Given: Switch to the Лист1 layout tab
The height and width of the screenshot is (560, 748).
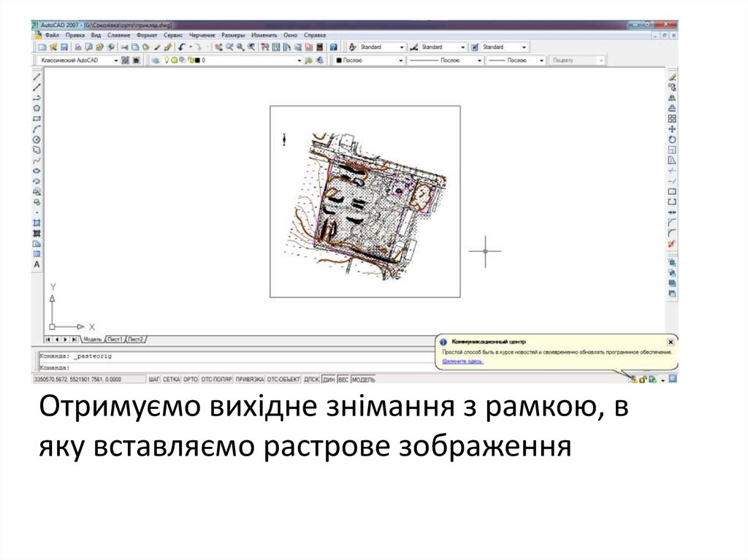Looking at the screenshot, I should click(x=115, y=340).
